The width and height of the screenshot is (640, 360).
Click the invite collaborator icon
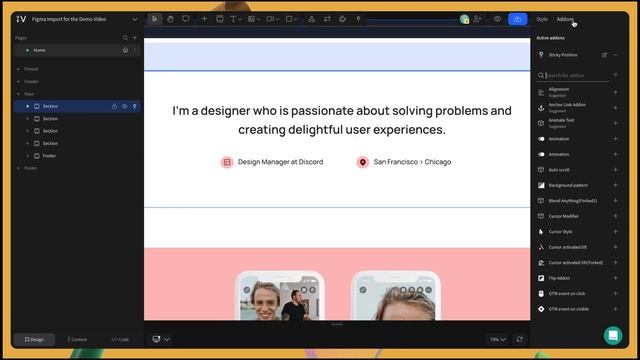pyautogui.click(x=477, y=19)
